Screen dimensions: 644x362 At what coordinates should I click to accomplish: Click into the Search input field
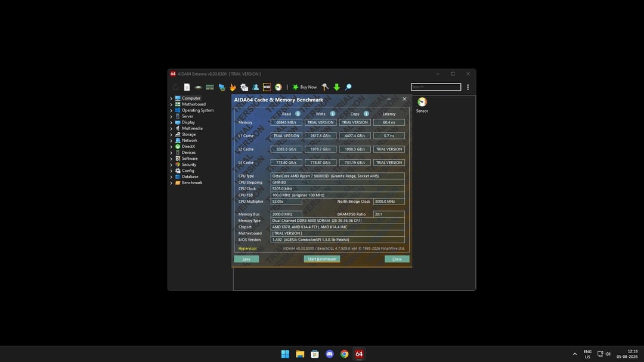click(x=436, y=86)
